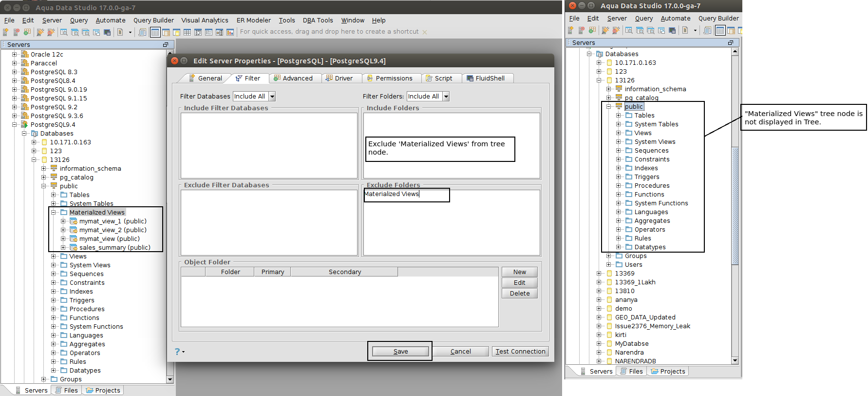The width and height of the screenshot is (868, 396).
Task: Click the Secondary column header
Action: click(344, 272)
